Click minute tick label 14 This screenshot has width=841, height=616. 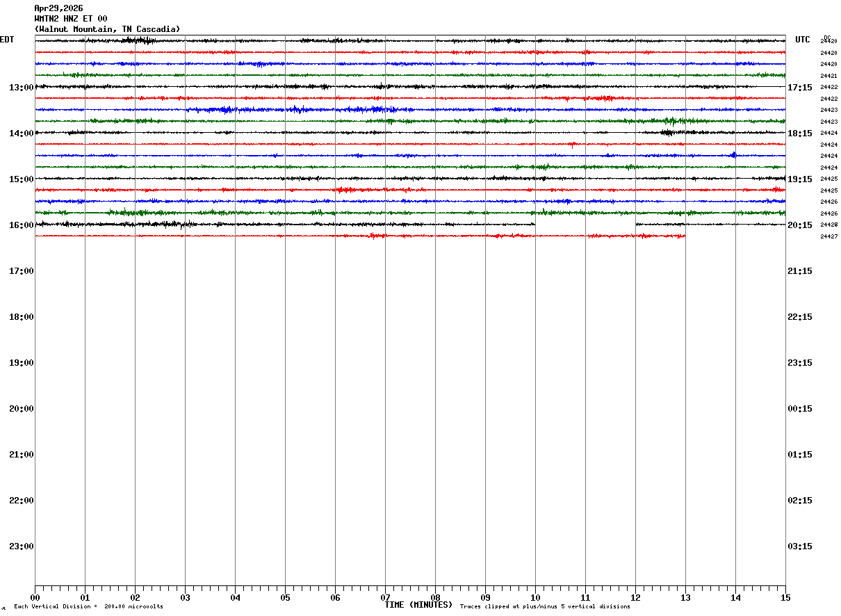(x=735, y=597)
